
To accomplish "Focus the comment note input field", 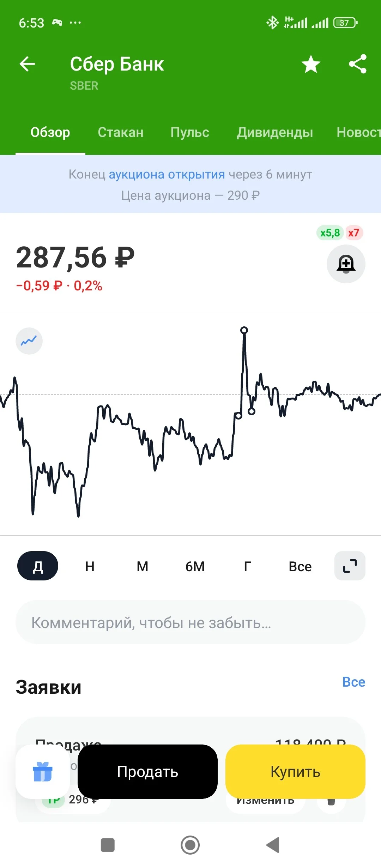I will tap(190, 622).
